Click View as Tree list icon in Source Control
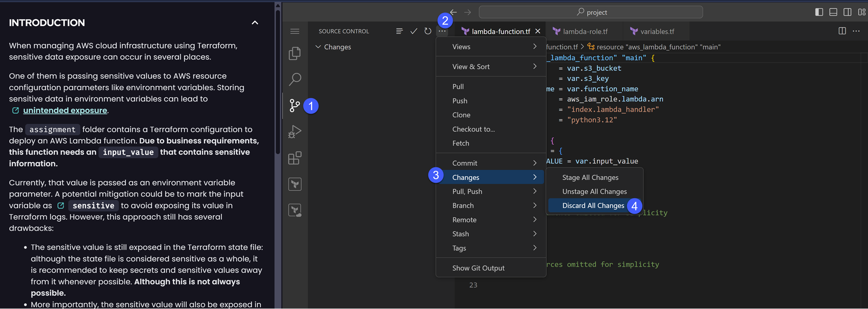Screen dimensions: 868x309 [x=399, y=31]
